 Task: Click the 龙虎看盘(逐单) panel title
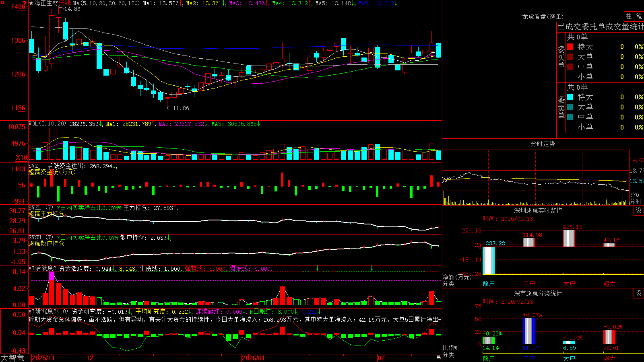(543, 16)
